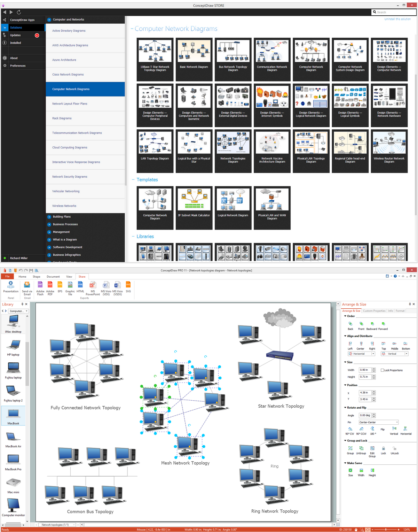This screenshot has width=418, height=532.
Task: Move object one step Forward
Action: click(x=383, y=326)
